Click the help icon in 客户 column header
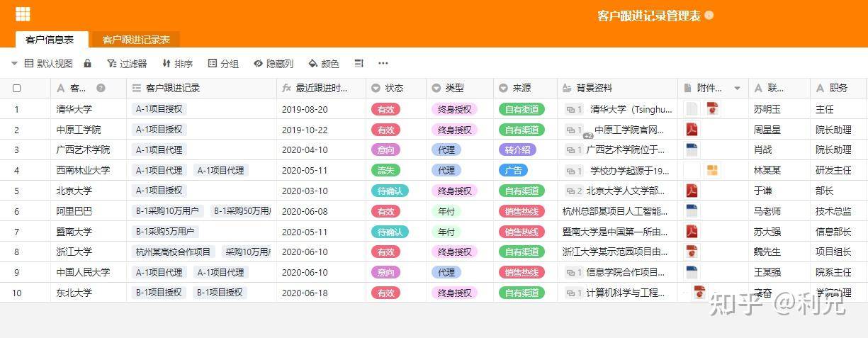The height and width of the screenshot is (338, 868). coord(101,88)
